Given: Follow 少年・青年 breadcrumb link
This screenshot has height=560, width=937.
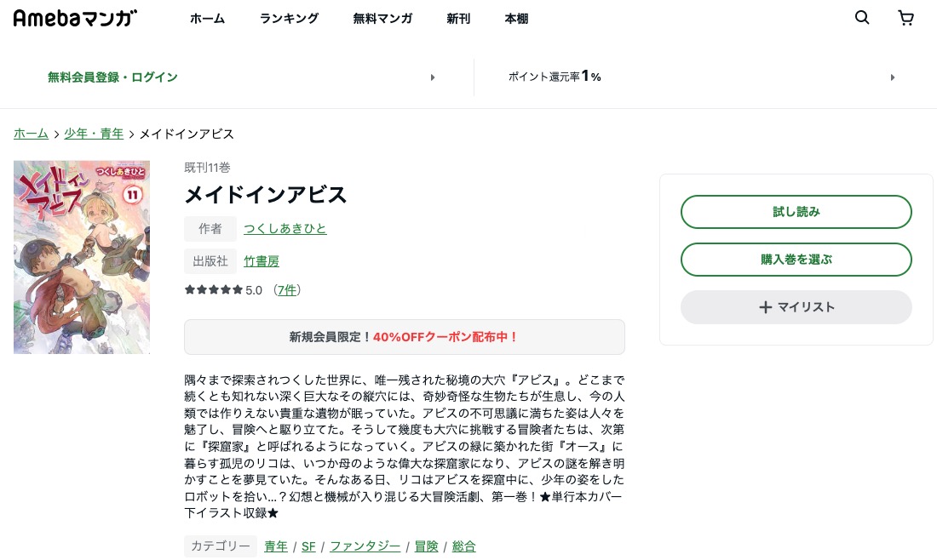Looking at the screenshot, I should point(94,134).
